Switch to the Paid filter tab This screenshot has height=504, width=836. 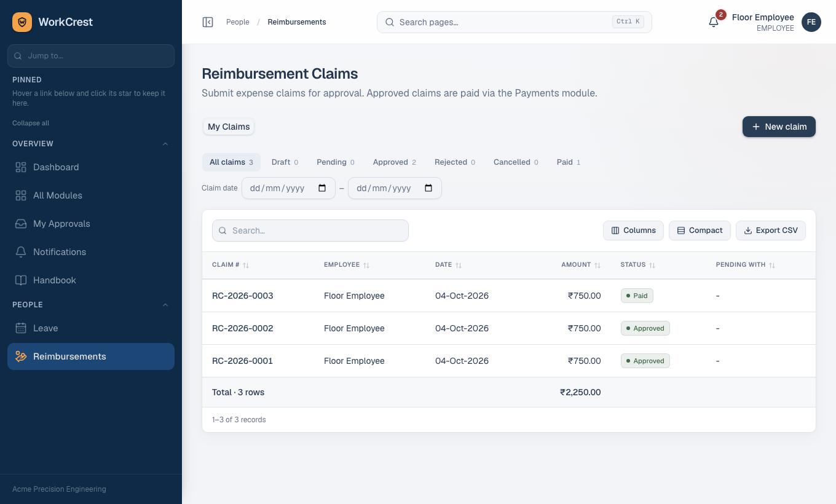pyautogui.click(x=569, y=162)
